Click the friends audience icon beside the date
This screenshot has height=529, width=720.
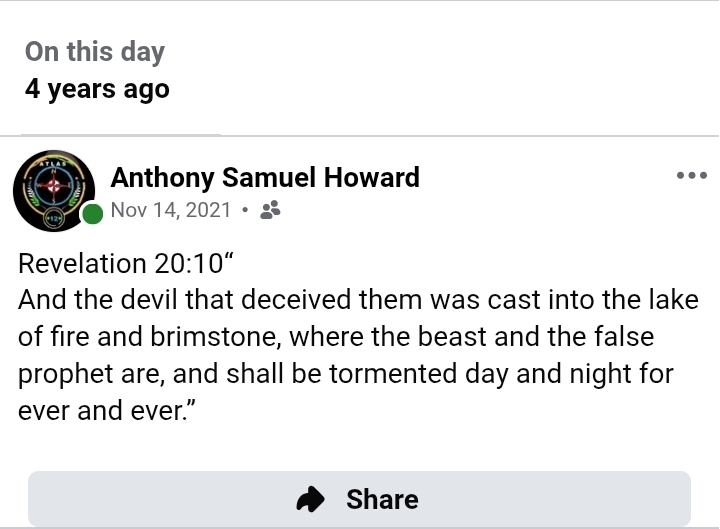click(x=270, y=210)
